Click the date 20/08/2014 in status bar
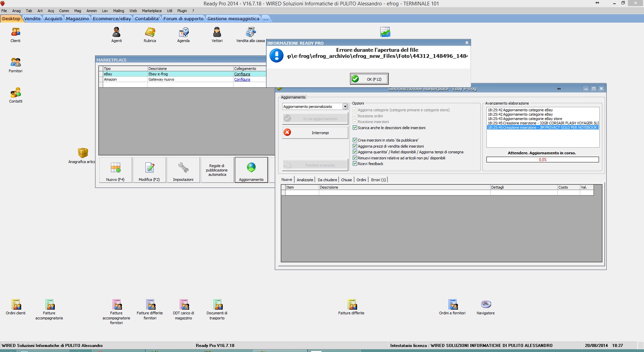644x352 pixels. 596,345
